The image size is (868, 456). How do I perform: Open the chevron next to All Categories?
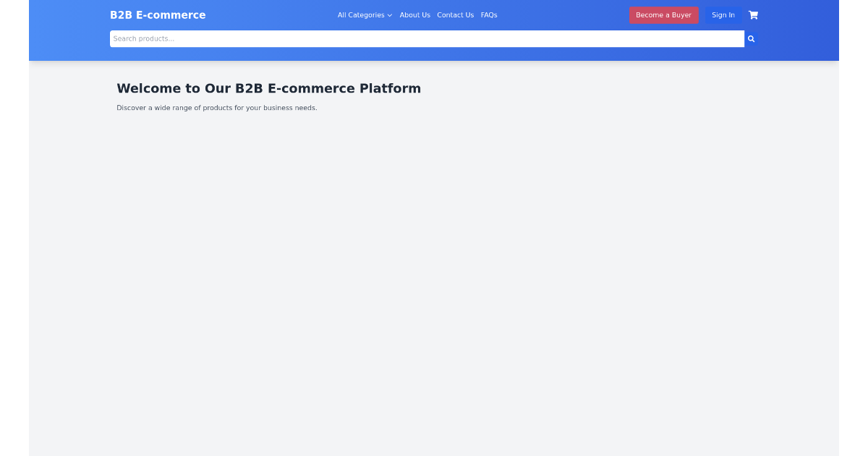(390, 14)
